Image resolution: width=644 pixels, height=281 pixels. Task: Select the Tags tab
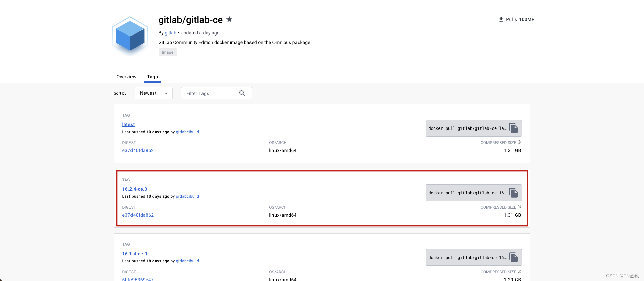pyautogui.click(x=152, y=77)
